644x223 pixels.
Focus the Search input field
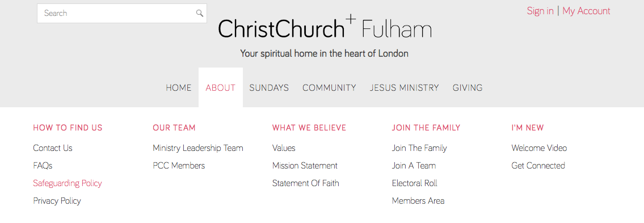pyautogui.click(x=121, y=13)
